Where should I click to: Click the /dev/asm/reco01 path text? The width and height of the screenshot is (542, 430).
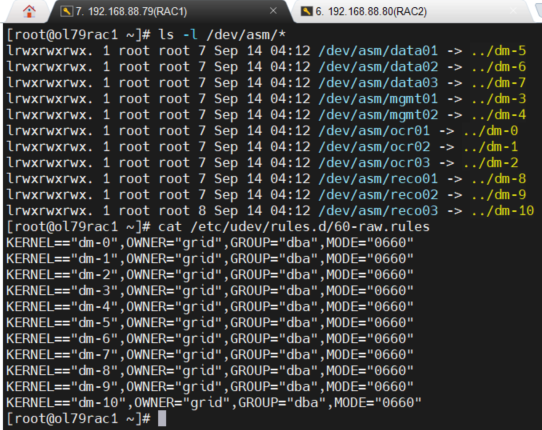(x=378, y=179)
